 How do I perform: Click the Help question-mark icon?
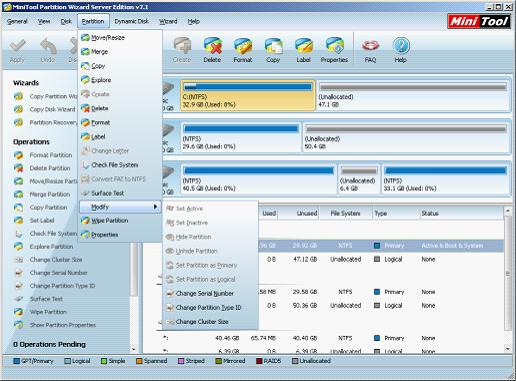point(401,50)
